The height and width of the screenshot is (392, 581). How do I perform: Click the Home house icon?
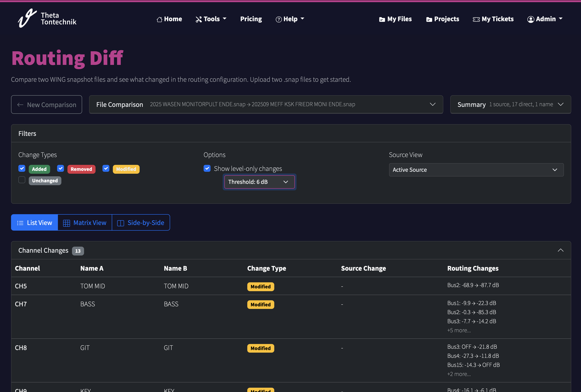tap(159, 19)
